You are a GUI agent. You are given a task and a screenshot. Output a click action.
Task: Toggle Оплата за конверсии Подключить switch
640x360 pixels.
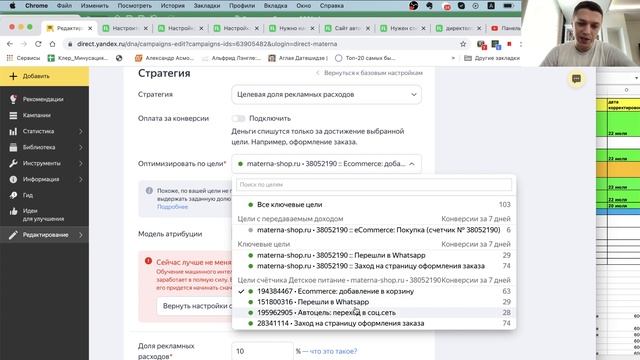238,118
